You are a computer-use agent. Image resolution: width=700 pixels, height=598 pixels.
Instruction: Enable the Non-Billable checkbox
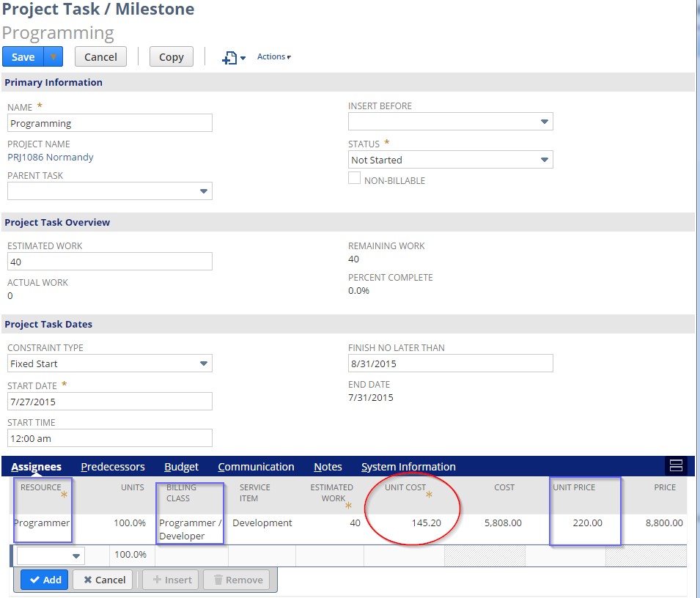355,177
